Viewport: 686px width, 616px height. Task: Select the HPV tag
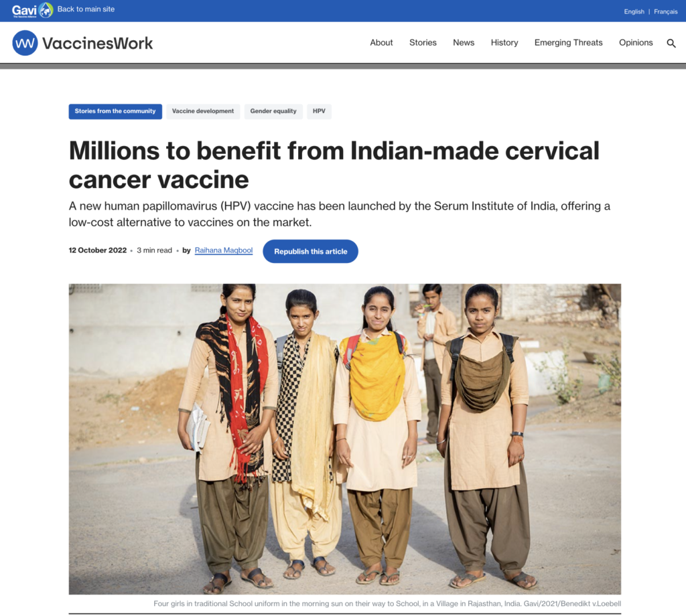click(x=319, y=112)
